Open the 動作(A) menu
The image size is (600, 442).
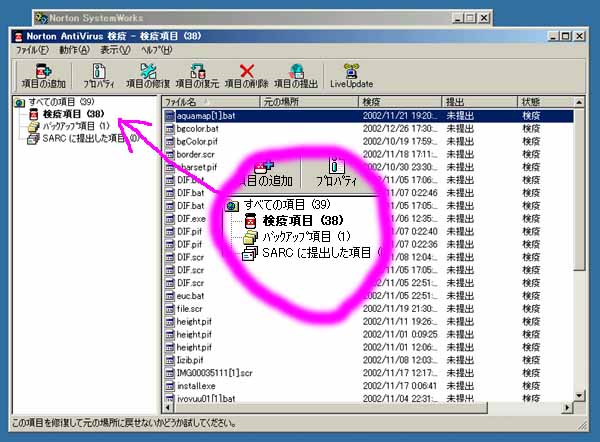(x=74, y=50)
